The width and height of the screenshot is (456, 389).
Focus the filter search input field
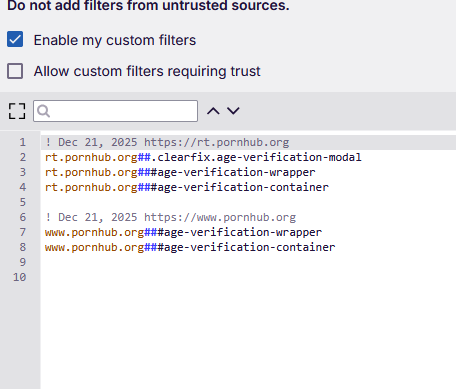click(x=115, y=111)
